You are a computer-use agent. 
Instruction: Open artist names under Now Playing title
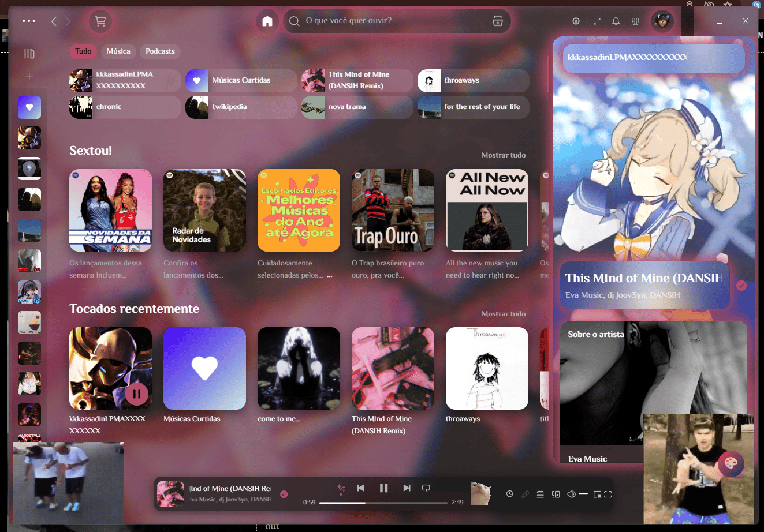(623, 295)
